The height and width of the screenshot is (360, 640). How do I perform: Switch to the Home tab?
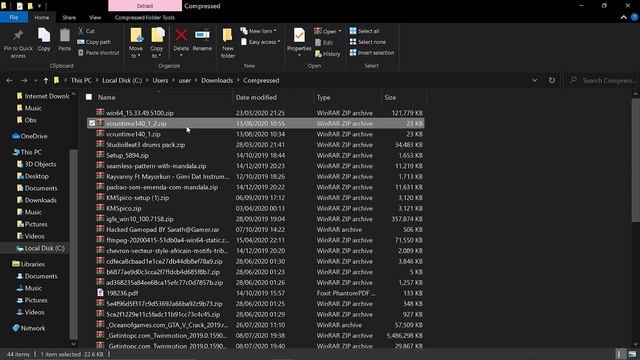point(42,18)
